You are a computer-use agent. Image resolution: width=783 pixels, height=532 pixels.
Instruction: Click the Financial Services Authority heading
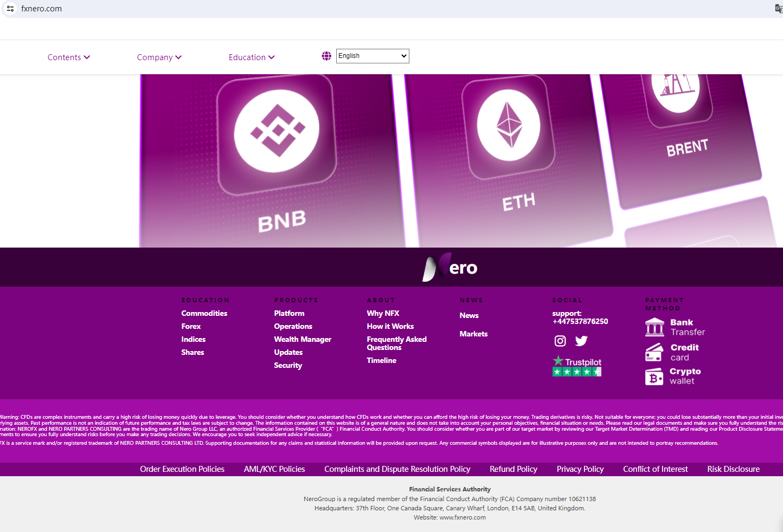point(450,489)
